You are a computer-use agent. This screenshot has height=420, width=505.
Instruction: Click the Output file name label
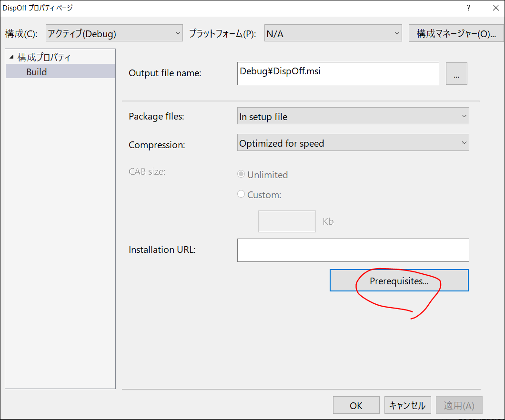coord(165,73)
